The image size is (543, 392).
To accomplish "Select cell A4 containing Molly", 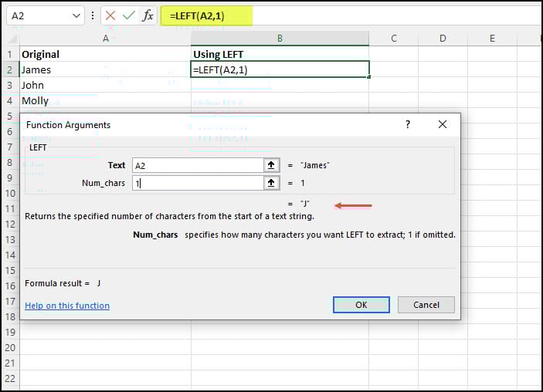I will [x=105, y=100].
